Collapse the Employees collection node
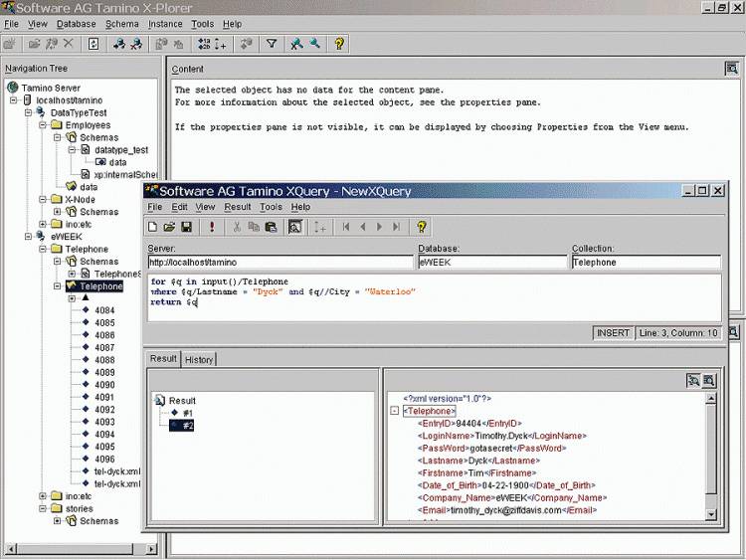Image resolution: width=746 pixels, height=560 pixels. click(43, 125)
